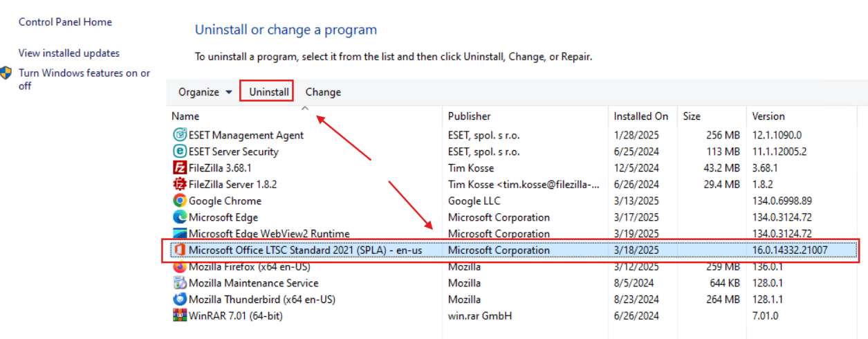This screenshot has width=868, height=339.
Task: Click the ESET Server Security icon
Action: 179,152
